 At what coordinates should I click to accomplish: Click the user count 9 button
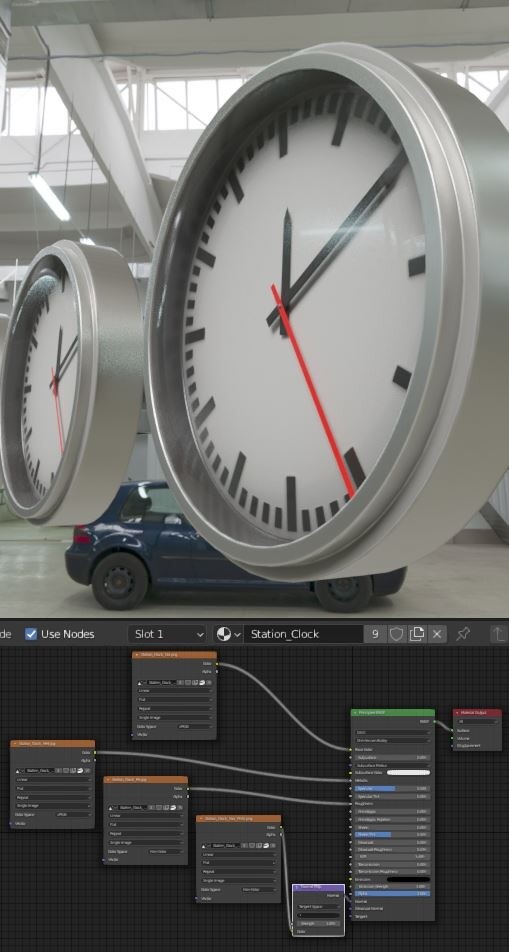375,634
